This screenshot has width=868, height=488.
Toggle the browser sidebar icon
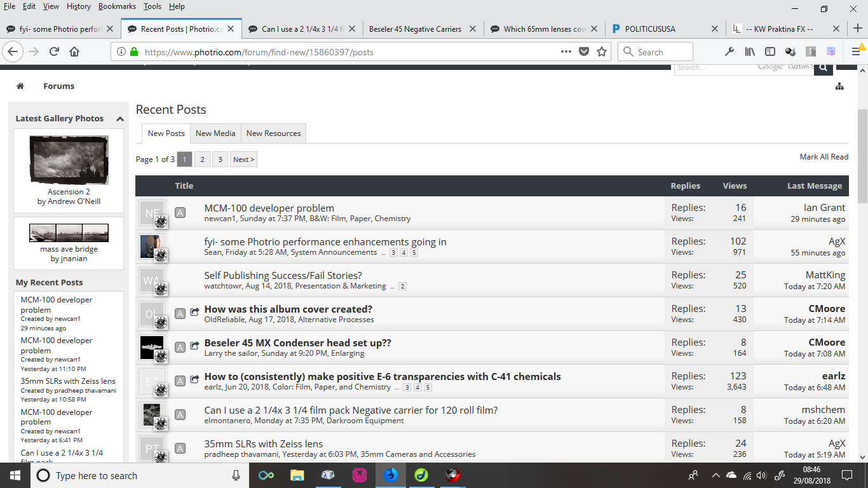click(770, 52)
